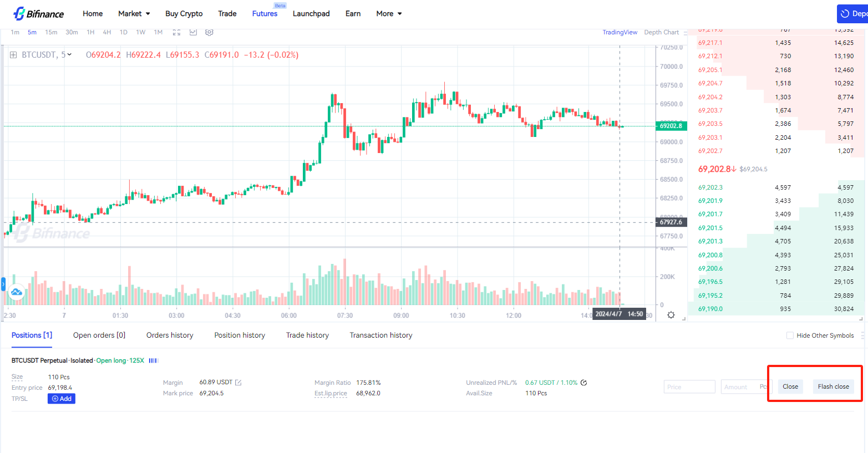Switch to the Orders history tab

click(170, 335)
